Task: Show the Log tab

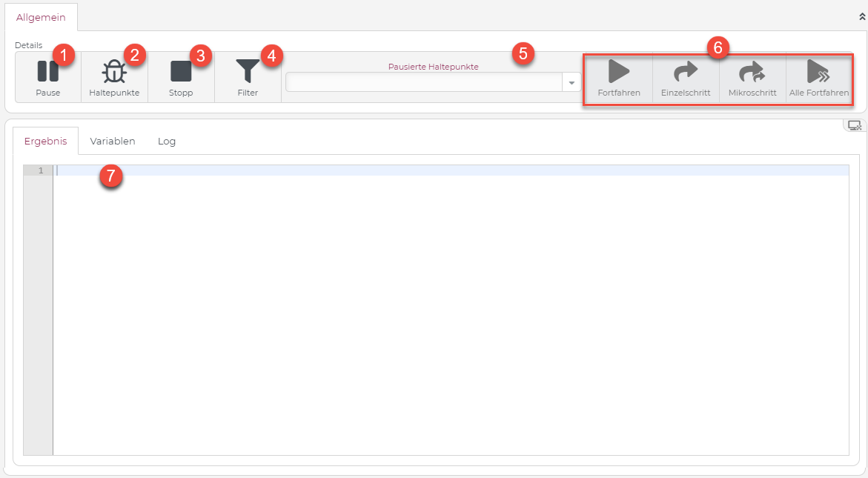Action: pos(167,141)
